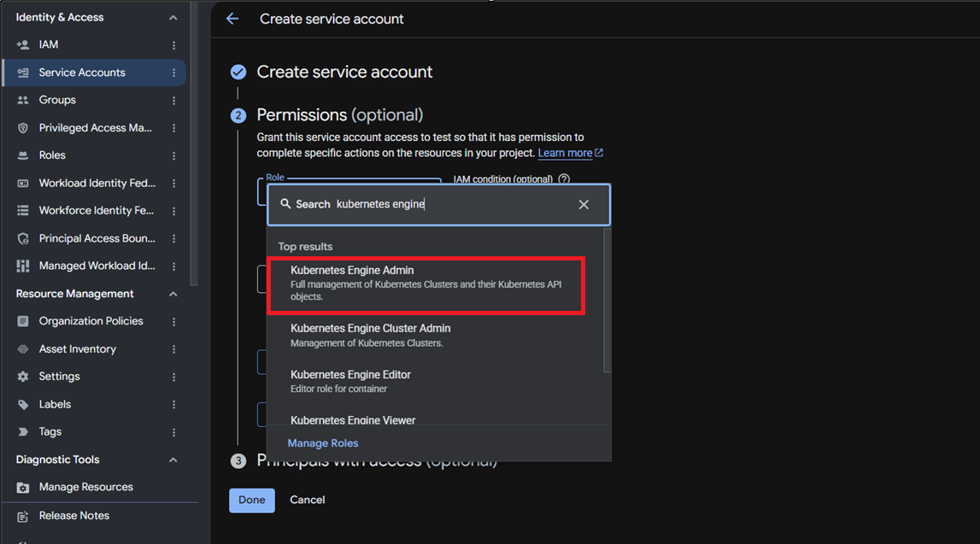Open the Manage Roles link
The height and width of the screenshot is (544, 980).
(x=323, y=443)
